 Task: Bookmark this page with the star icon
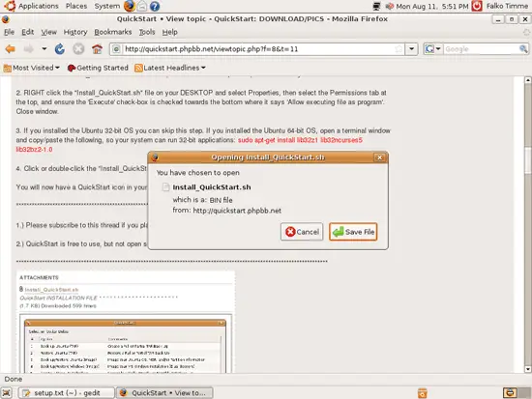pos(399,49)
